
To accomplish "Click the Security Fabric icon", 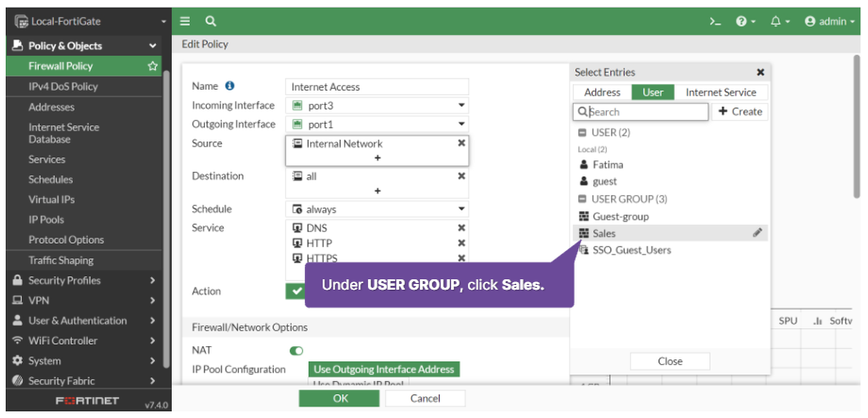I will 18,381.
